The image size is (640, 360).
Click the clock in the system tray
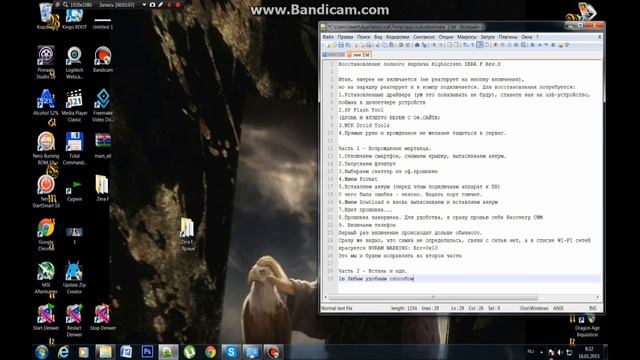[x=589, y=353]
